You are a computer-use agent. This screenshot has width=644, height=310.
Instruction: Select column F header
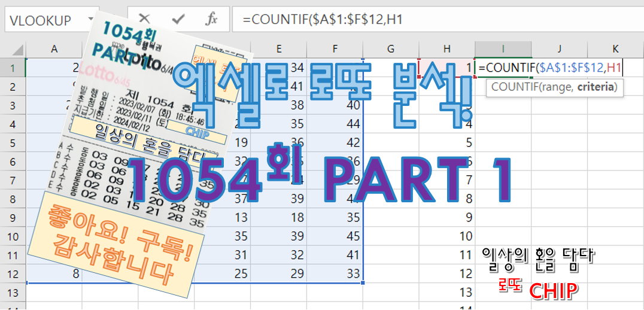click(335, 49)
